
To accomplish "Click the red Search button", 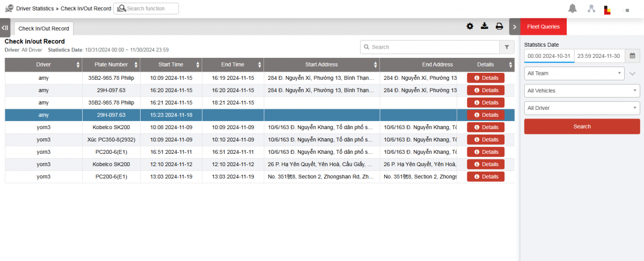I will tap(582, 126).
